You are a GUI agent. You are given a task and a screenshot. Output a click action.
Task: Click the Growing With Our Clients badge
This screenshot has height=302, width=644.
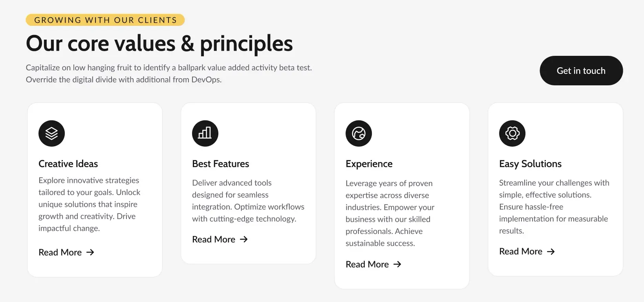tap(105, 20)
